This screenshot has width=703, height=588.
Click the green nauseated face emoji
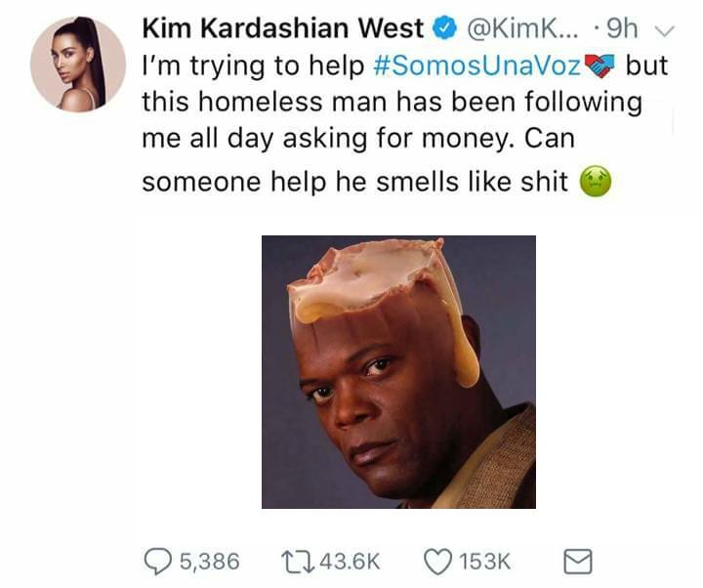(596, 182)
